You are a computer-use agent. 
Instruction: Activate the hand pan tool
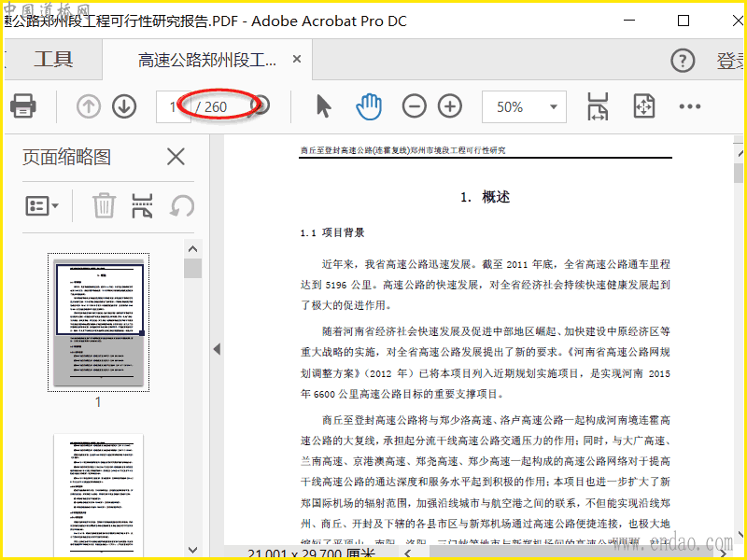[369, 106]
